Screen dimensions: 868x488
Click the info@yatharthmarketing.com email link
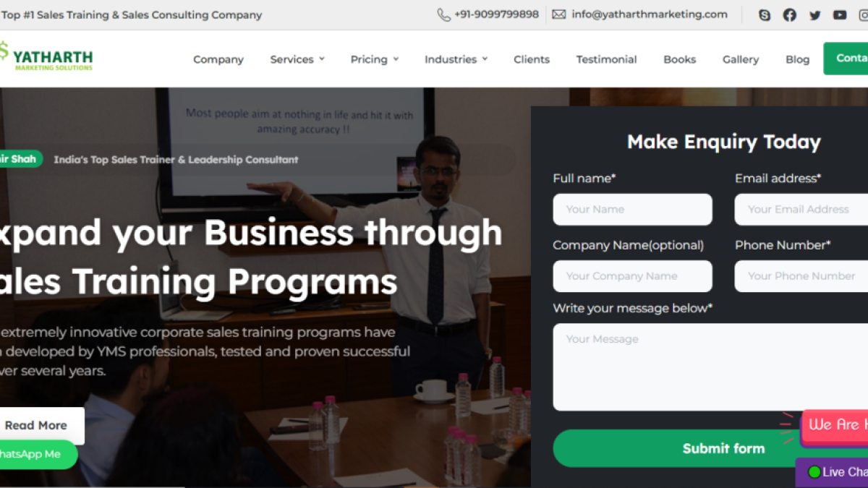[x=650, y=14]
